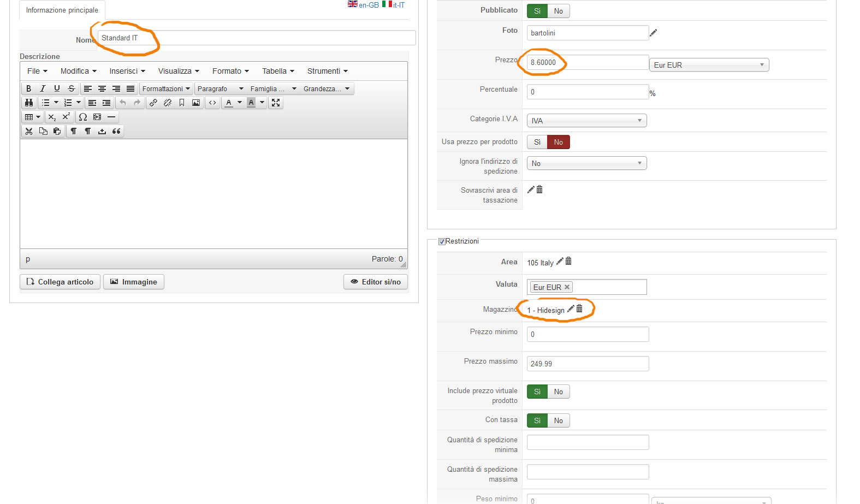Open the Grandezza font size dropdown

tap(327, 88)
